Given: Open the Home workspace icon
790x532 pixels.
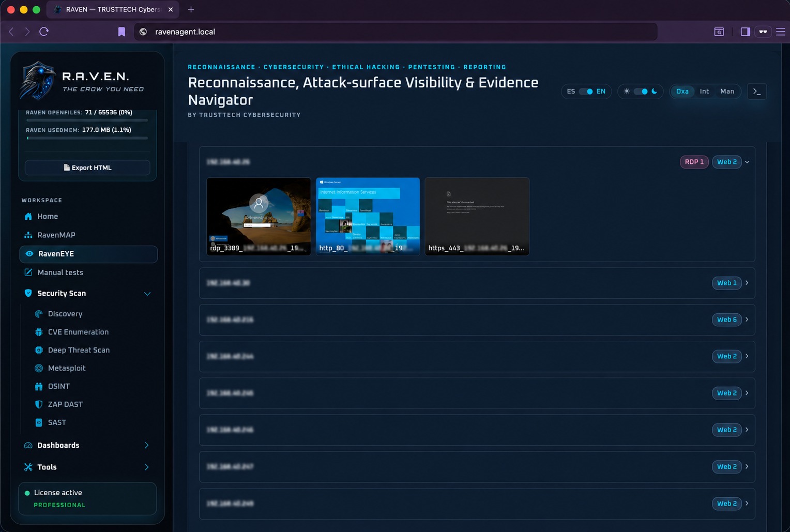Looking at the screenshot, I should point(28,217).
